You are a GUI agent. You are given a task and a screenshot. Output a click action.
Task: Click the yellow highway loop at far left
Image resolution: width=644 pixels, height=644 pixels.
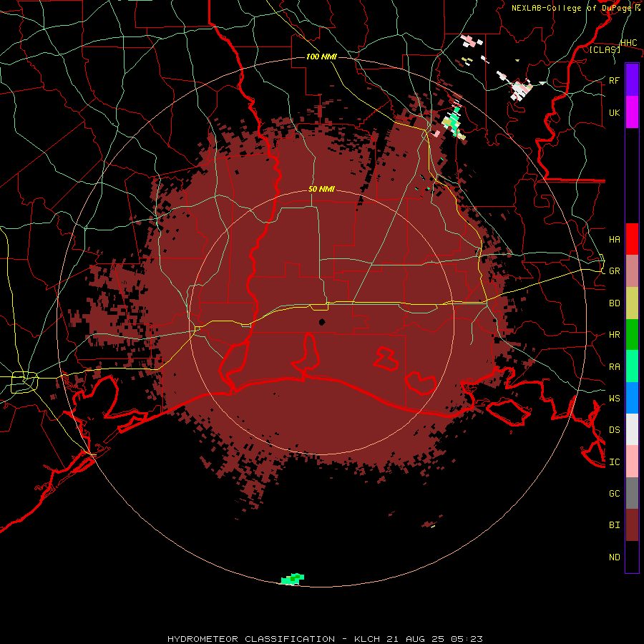[x=24, y=381]
